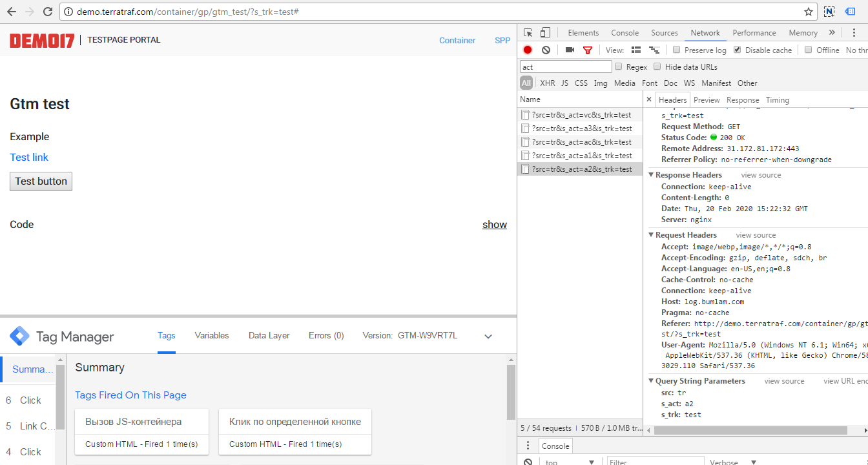Open the Preview tab of request details

707,100
